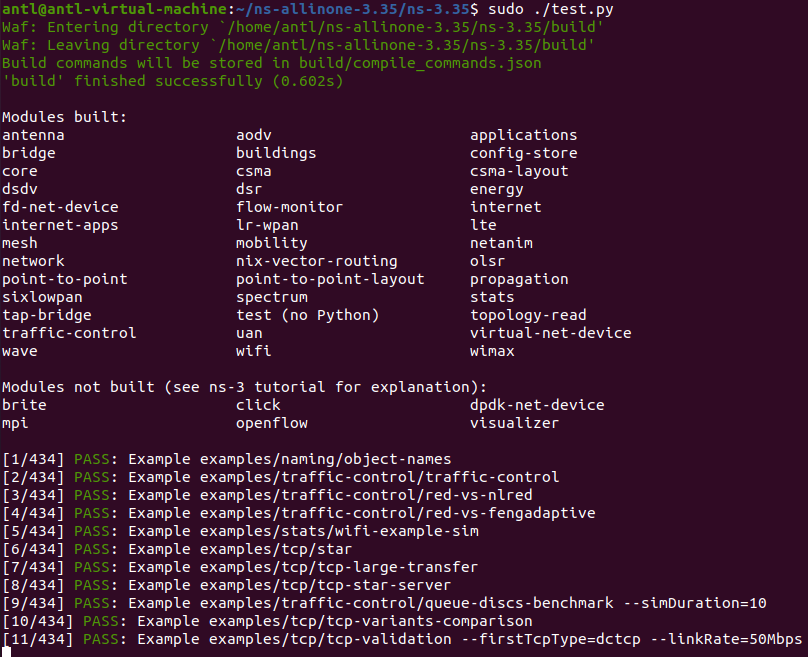Screen dimensions: 808x657
Task: Click the 'flow-monitor' module entry
Action: click(289, 207)
